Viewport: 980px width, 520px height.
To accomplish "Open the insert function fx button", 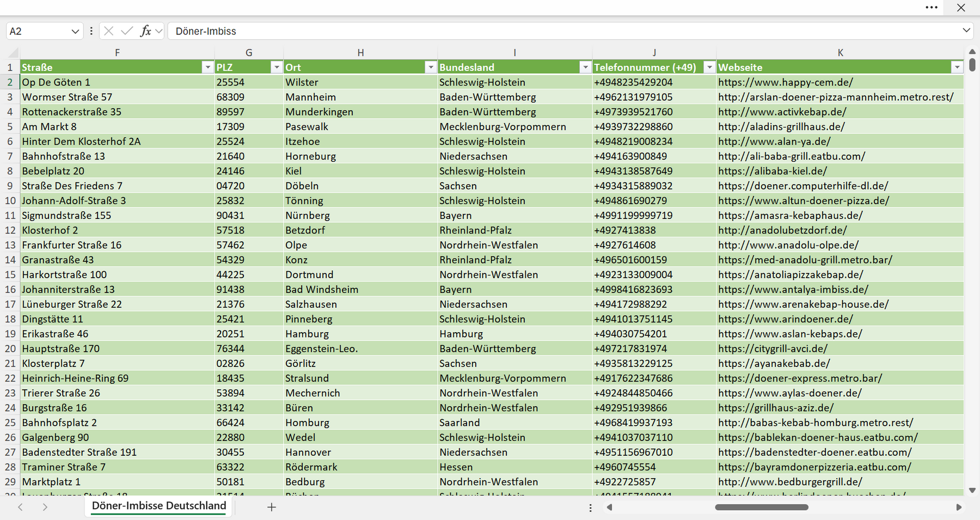I will click(145, 31).
